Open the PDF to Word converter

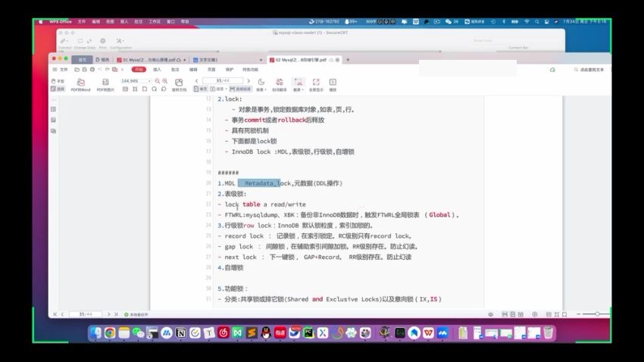[x=80, y=85]
